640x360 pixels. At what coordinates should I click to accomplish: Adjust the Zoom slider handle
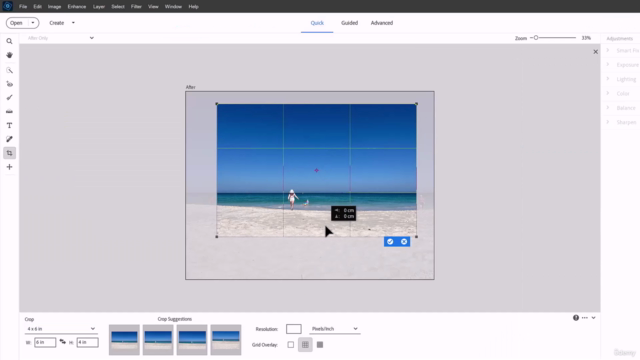(536, 38)
